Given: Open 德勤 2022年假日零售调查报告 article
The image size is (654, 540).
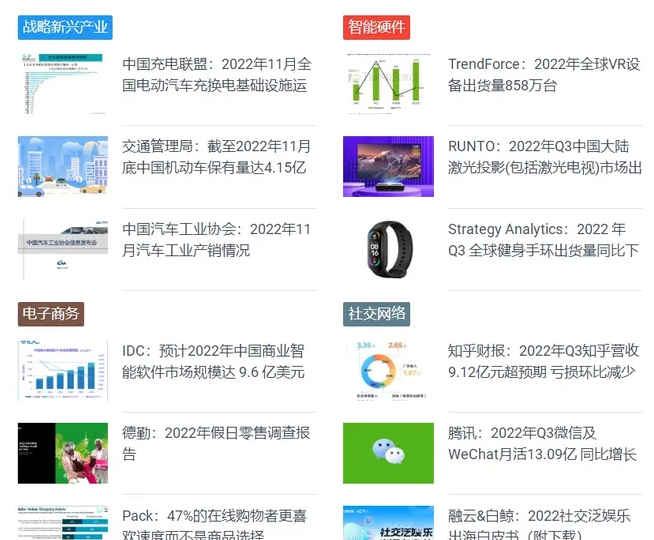Looking at the screenshot, I should pos(216,444).
